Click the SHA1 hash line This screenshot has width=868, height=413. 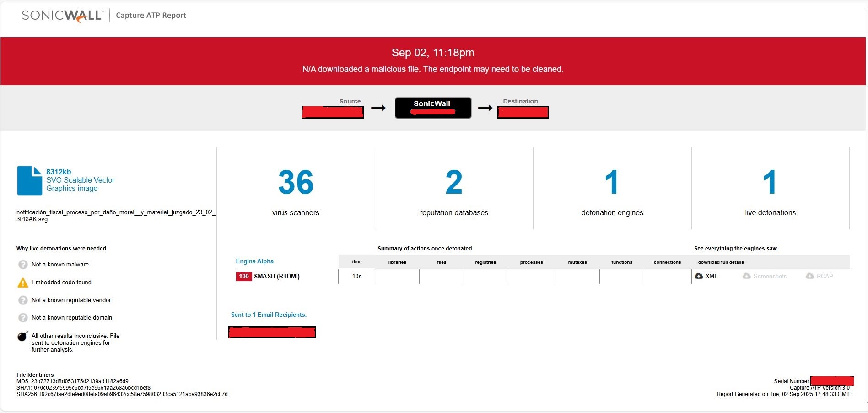coord(83,388)
